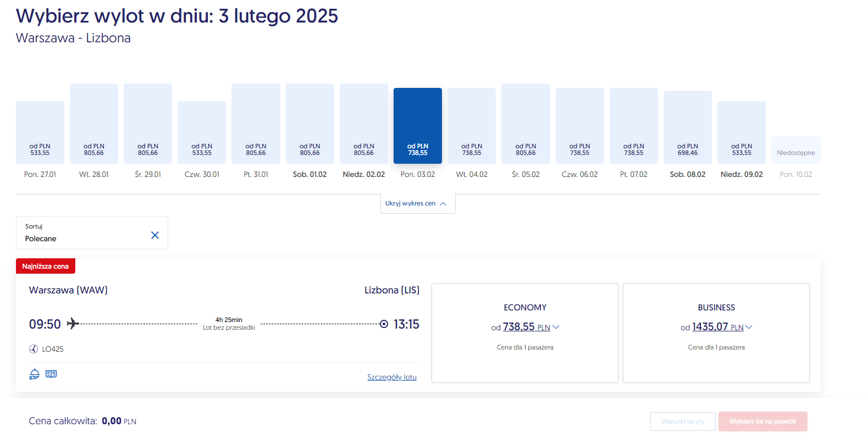Open the Sortuj sorting dropdown
The height and width of the screenshot is (433, 868).
[x=82, y=233]
